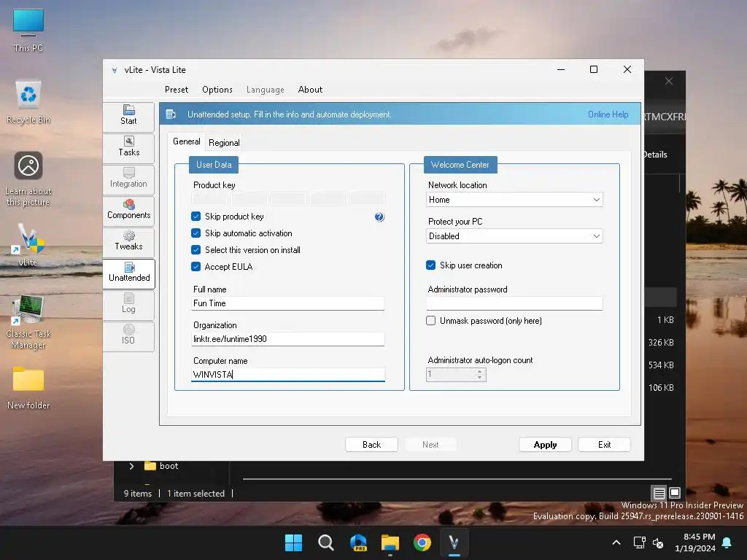This screenshot has height=560, width=747.
Task: Select the Recycle Bin desktop icon
Action: (28, 102)
